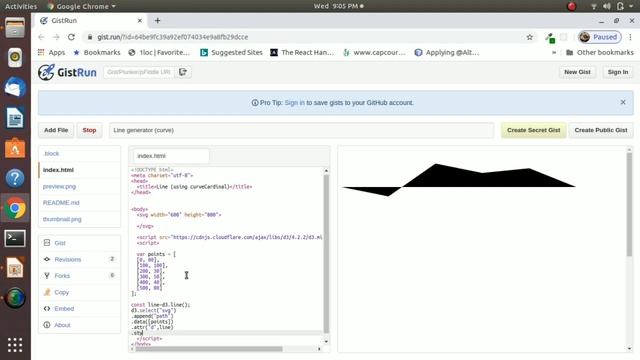Open Help from the dock

[15, 178]
